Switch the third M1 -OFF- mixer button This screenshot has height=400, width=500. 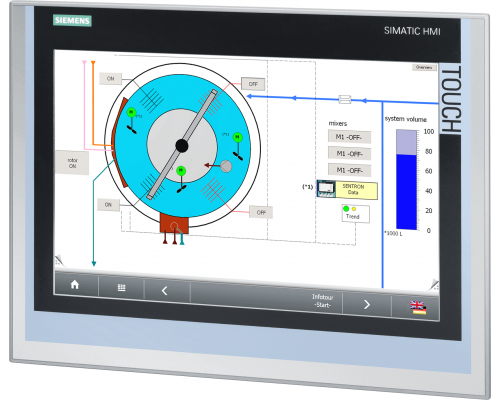pyautogui.click(x=349, y=170)
